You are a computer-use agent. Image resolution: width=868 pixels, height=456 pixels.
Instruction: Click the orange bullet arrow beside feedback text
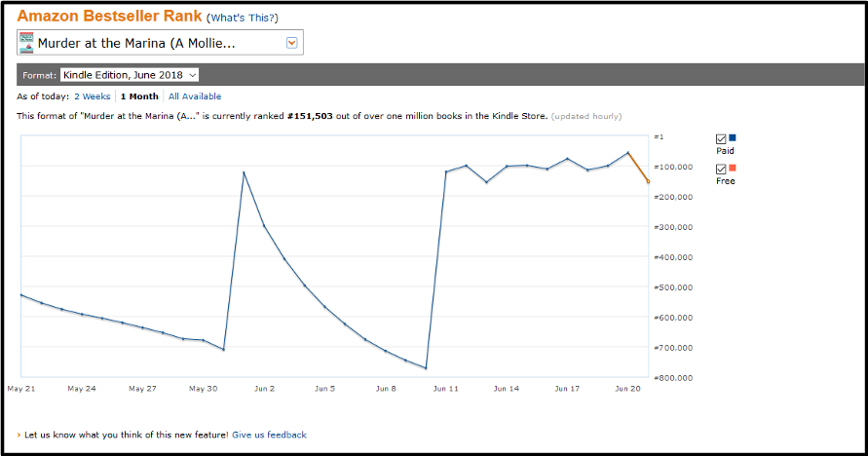point(19,435)
